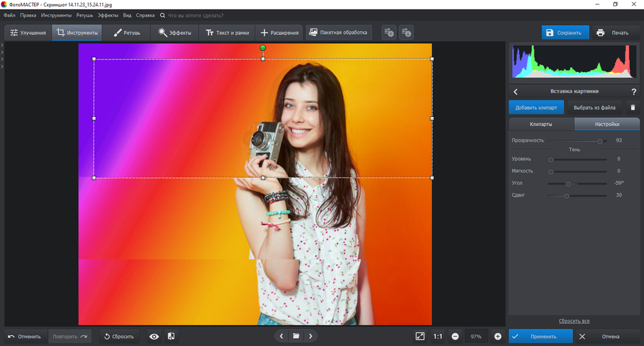Click the search field Что вы хотите сделать
This screenshot has height=346, width=644.
coord(196,15)
